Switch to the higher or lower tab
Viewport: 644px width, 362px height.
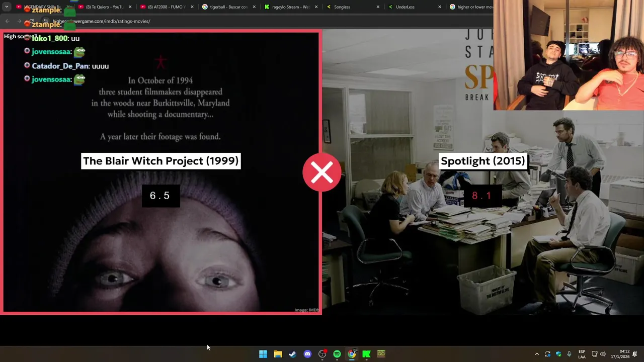470,7
